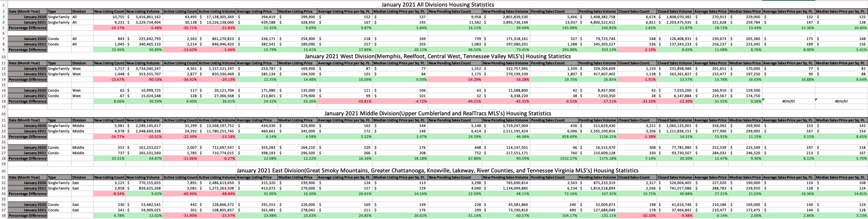
Task: Select the title 'January 2021 All Divisions Housing Statistics'
Action: pyautogui.click(x=438, y=5)
